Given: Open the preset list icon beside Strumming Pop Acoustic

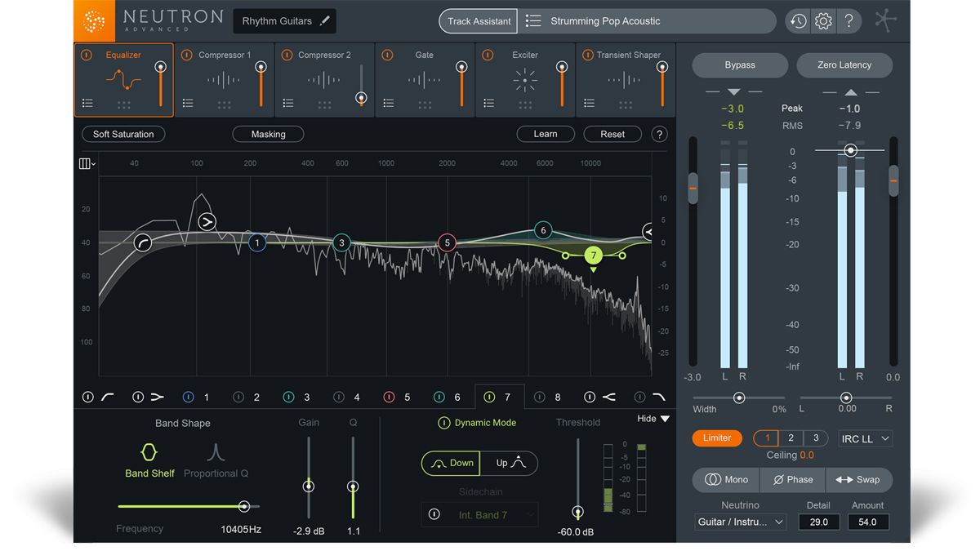Looking at the screenshot, I should click(x=535, y=21).
